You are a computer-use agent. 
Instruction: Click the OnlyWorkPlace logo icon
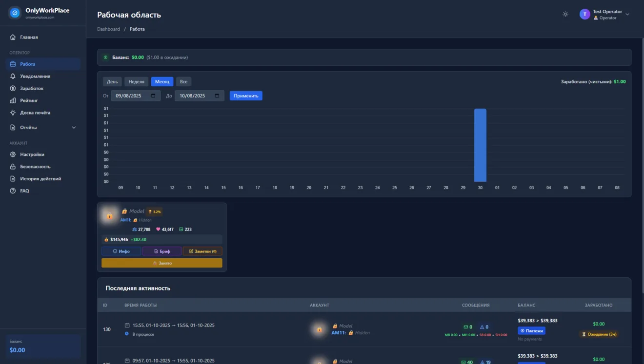(x=15, y=13)
